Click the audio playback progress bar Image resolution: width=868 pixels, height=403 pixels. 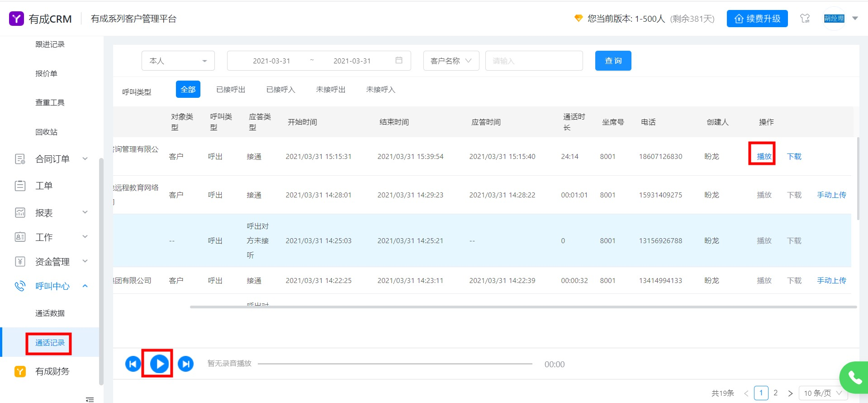[x=395, y=364]
